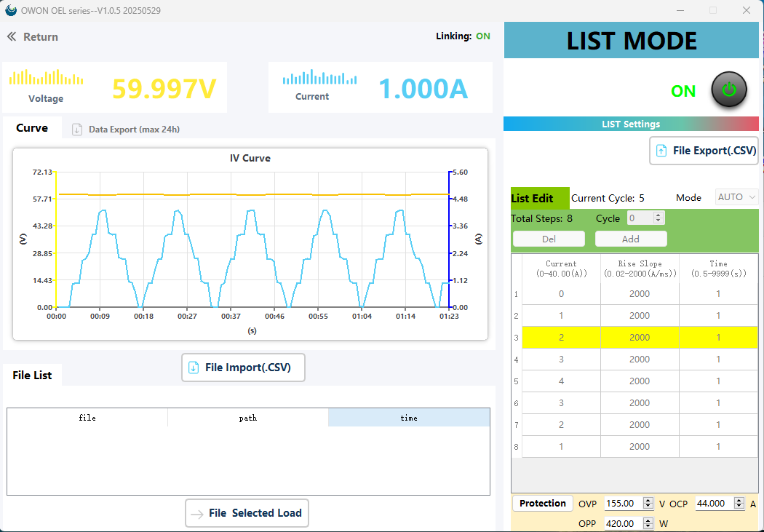
Task: Click the Data Export download icon
Action: coord(77,130)
